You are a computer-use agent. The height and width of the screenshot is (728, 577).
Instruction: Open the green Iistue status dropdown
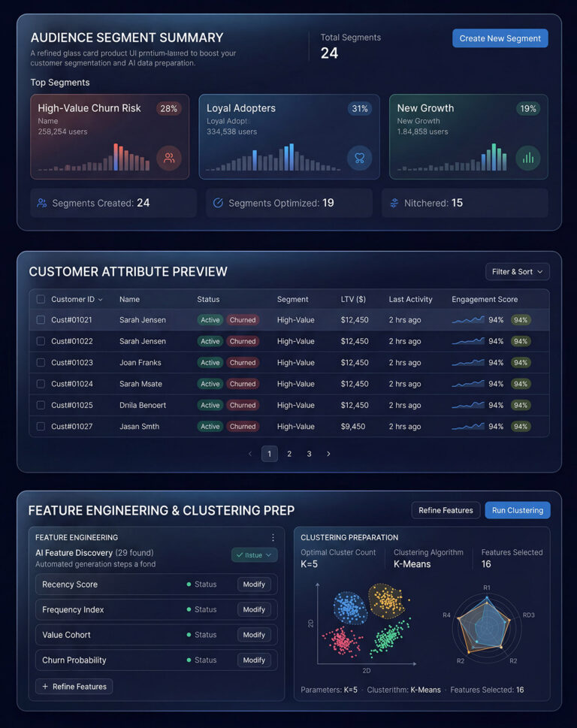tap(254, 555)
